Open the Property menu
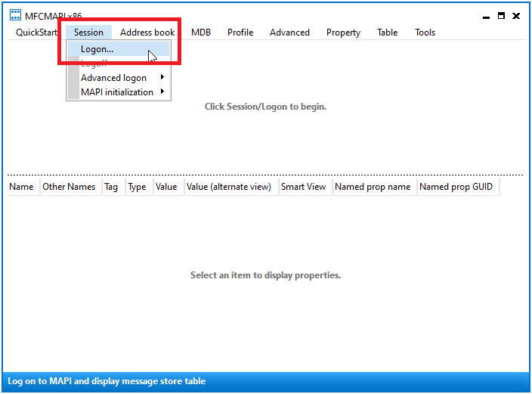The width and height of the screenshot is (532, 394). (x=343, y=33)
